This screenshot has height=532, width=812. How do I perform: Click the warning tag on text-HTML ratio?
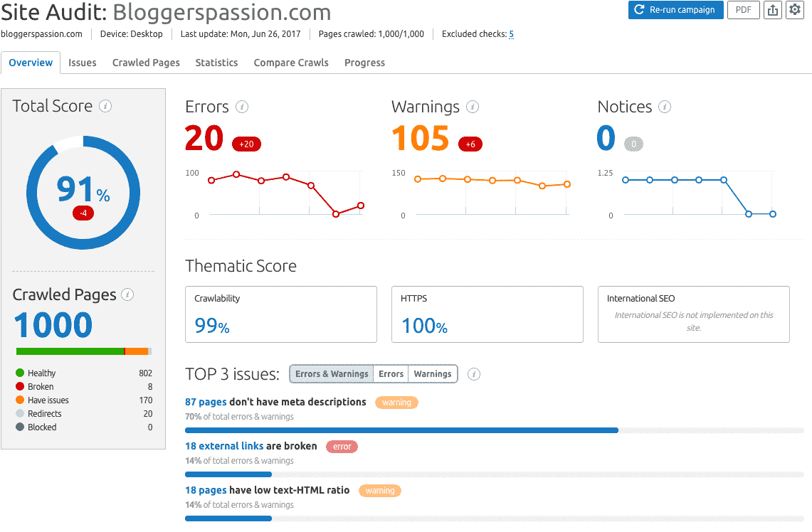click(x=380, y=491)
